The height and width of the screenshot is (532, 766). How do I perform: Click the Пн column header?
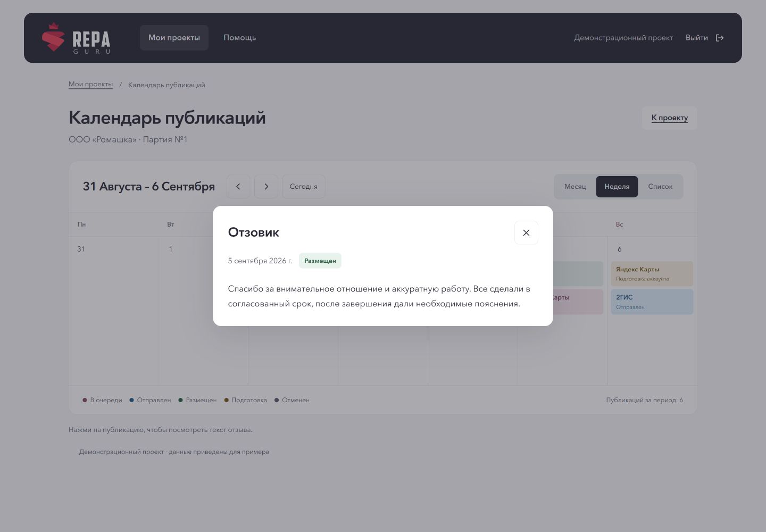click(x=81, y=225)
